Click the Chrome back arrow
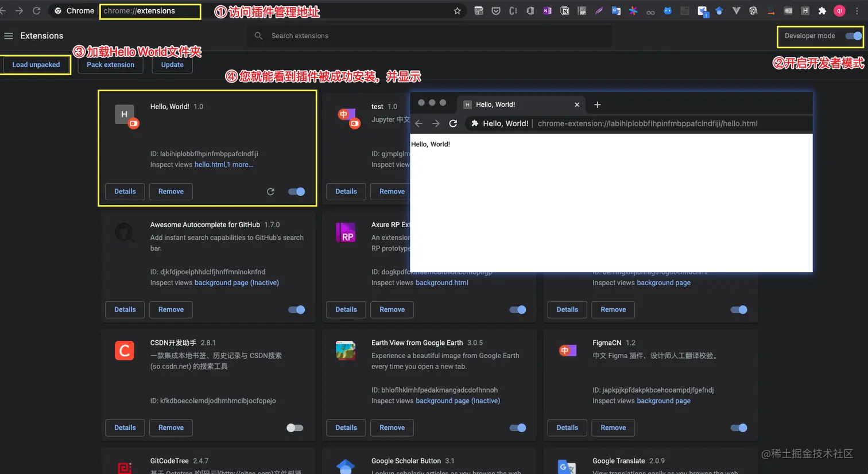Screen dimensions: 868x474 coord(3,11)
